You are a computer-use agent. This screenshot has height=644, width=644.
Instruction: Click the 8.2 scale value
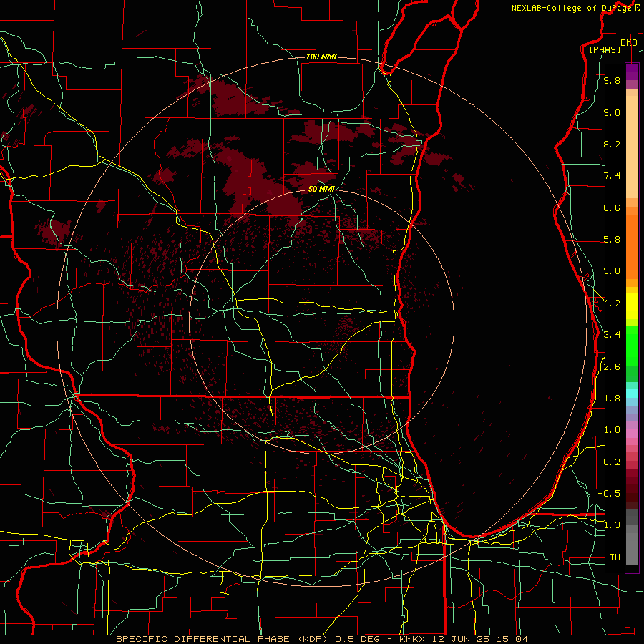click(612, 144)
